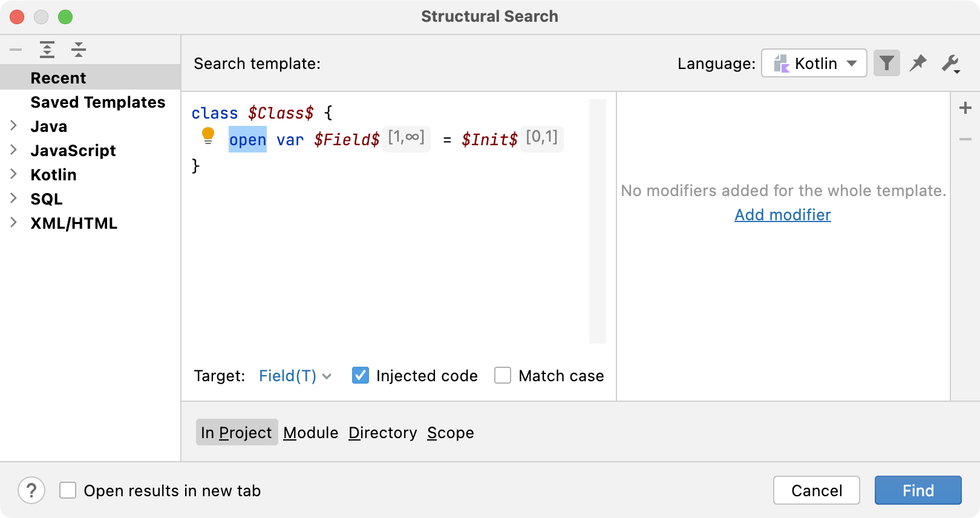This screenshot has width=980, height=518.
Task: Open the wrench settings menu
Action: point(951,63)
